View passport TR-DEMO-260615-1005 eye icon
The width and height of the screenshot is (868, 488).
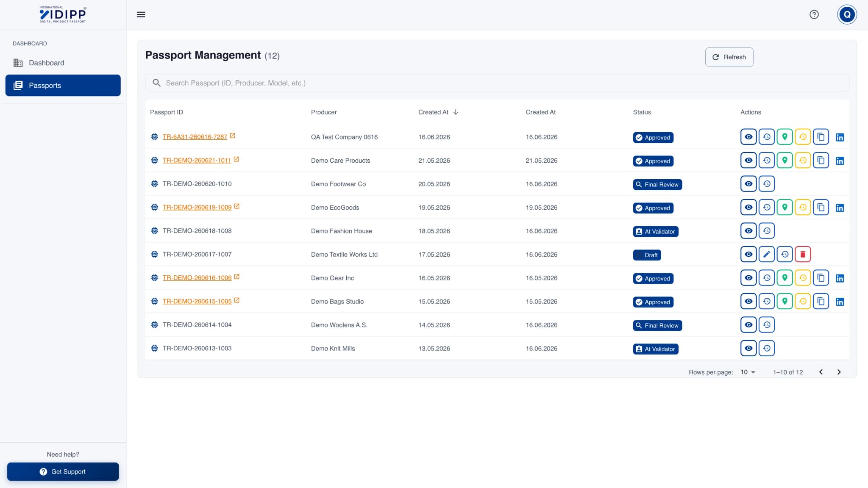click(748, 301)
